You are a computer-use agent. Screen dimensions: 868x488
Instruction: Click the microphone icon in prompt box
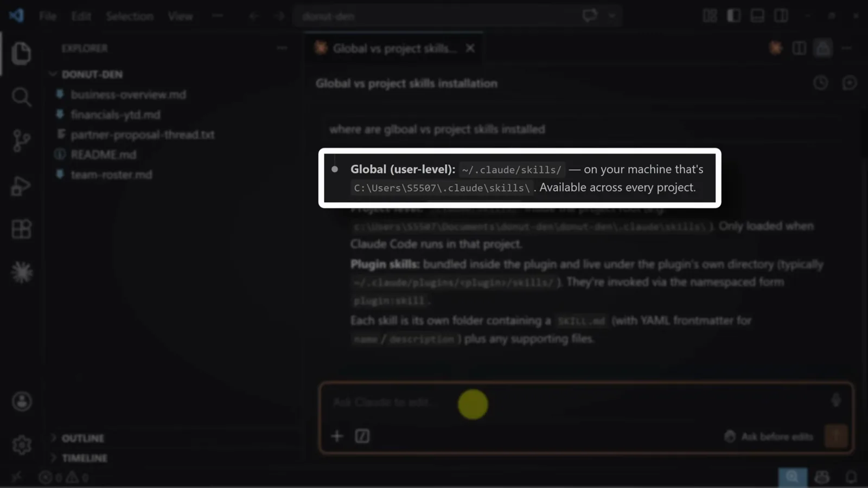point(836,400)
